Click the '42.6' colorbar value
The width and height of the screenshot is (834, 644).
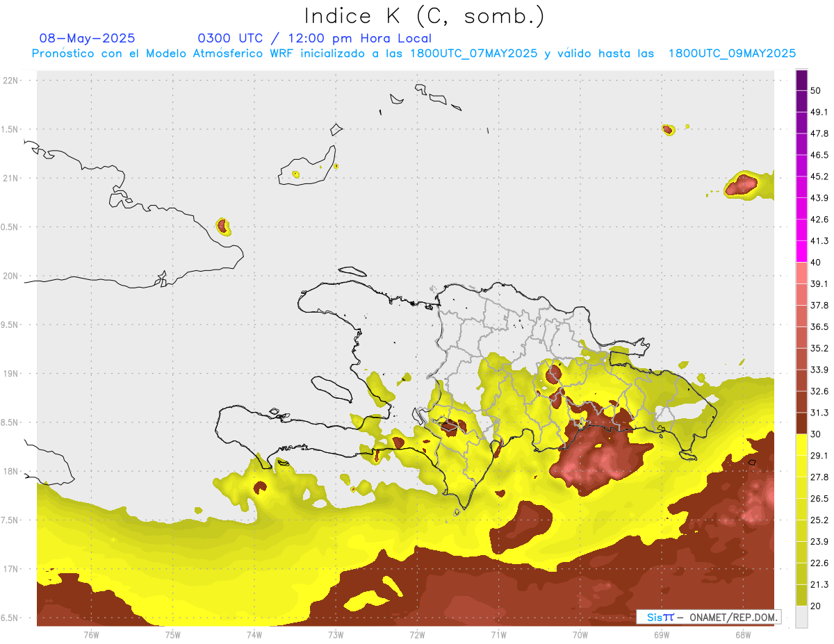tap(819, 220)
